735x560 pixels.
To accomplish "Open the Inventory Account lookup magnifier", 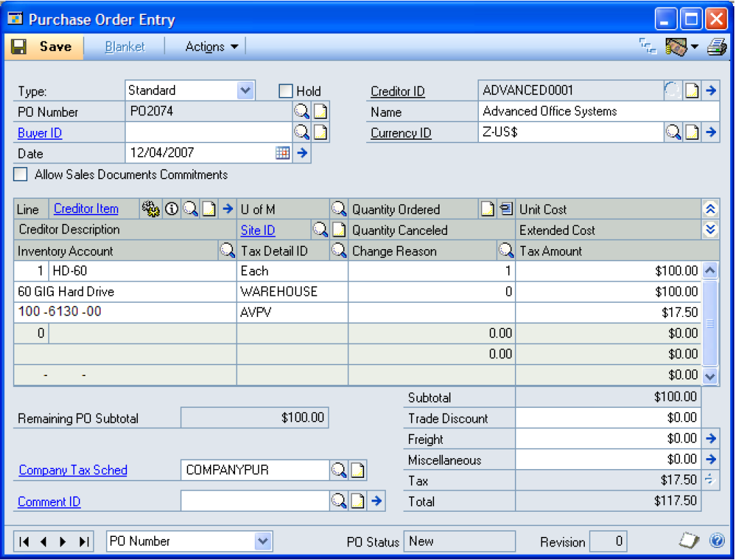I will pos(228,251).
